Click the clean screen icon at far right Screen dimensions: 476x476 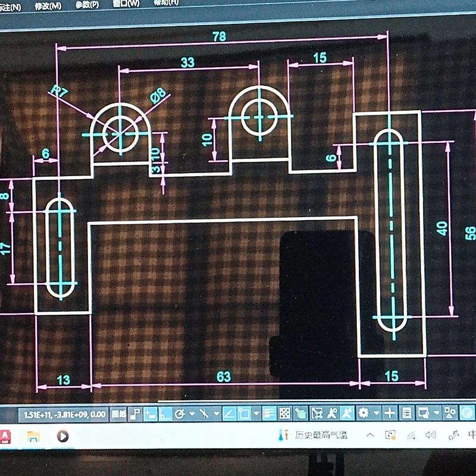tap(467, 411)
